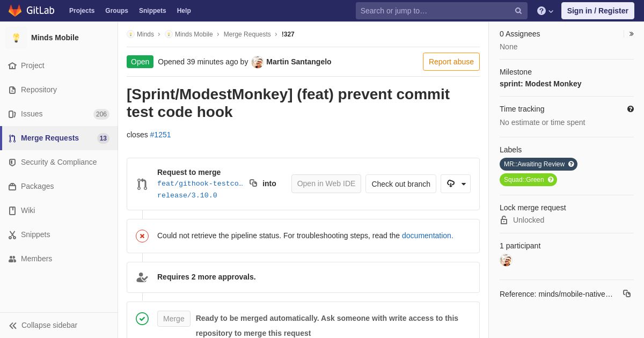
Task: Open the Groups menu
Action: pos(116,11)
